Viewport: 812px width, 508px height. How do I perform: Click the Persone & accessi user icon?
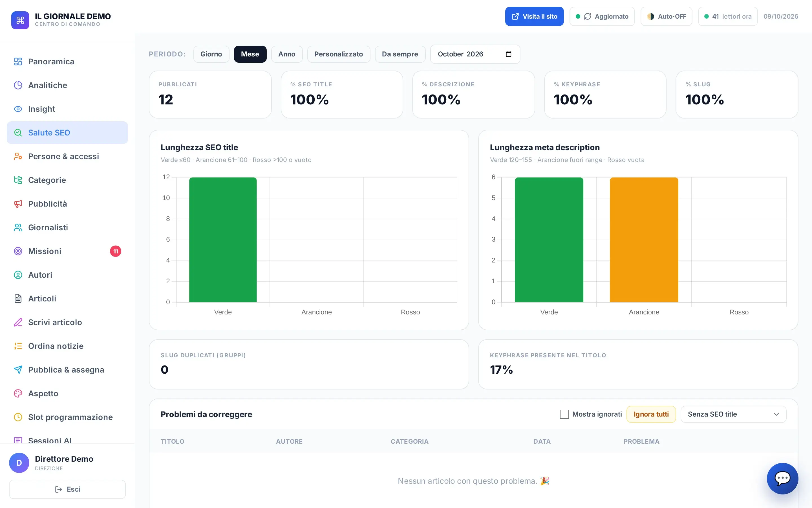tap(18, 157)
